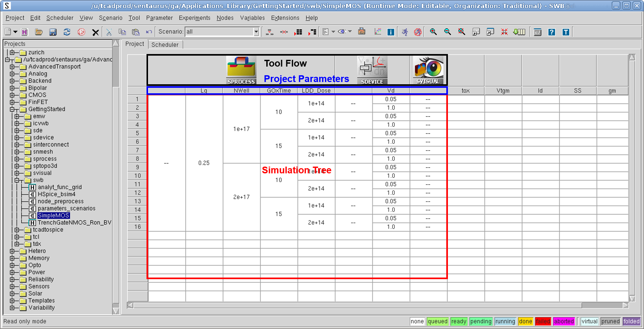Click the Lg cell value 0.25

pyautogui.click(x=204, y=163)
